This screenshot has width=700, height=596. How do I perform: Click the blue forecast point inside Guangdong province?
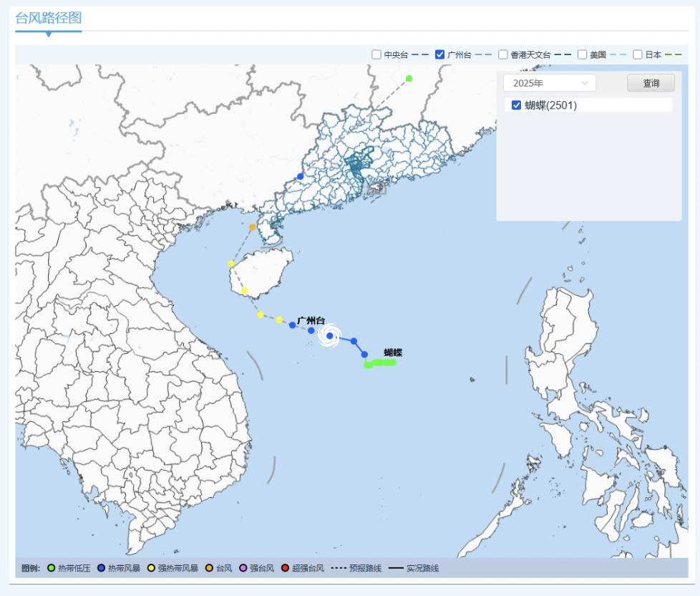point(301,176)
